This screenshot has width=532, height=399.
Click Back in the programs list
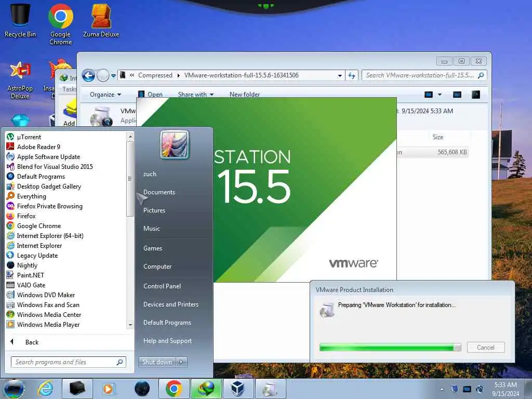(x=32, y=342)
